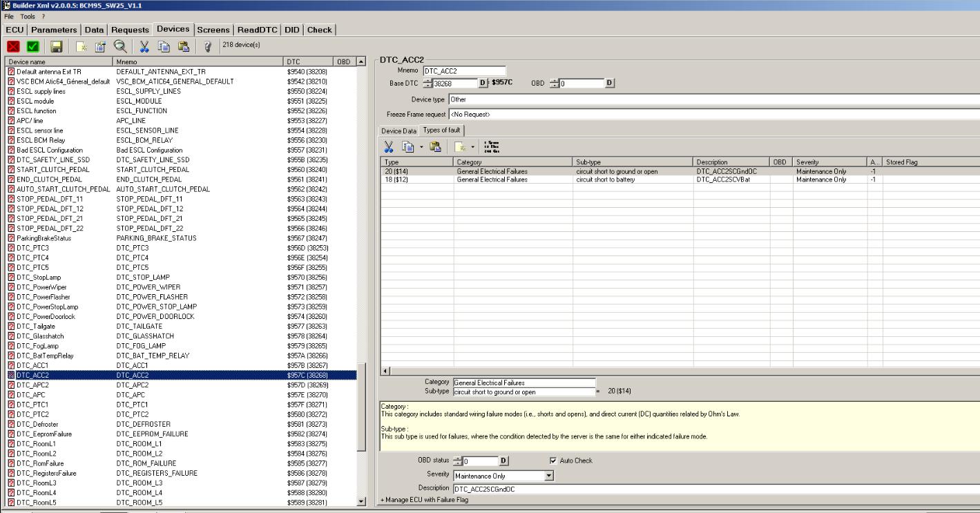Click the copy icon in main toolbar
Image resolution: width=980 pixels, height=513 pixels.
(164, 46)
